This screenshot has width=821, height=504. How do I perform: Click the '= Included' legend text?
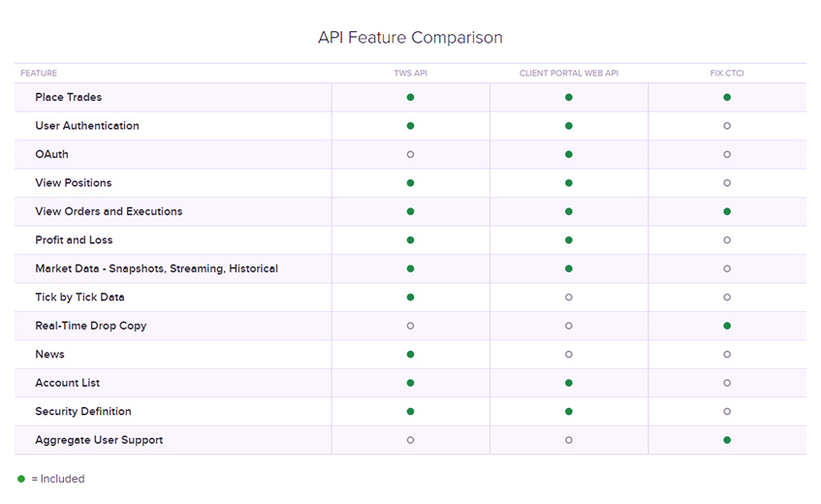[x=58, y=479]
